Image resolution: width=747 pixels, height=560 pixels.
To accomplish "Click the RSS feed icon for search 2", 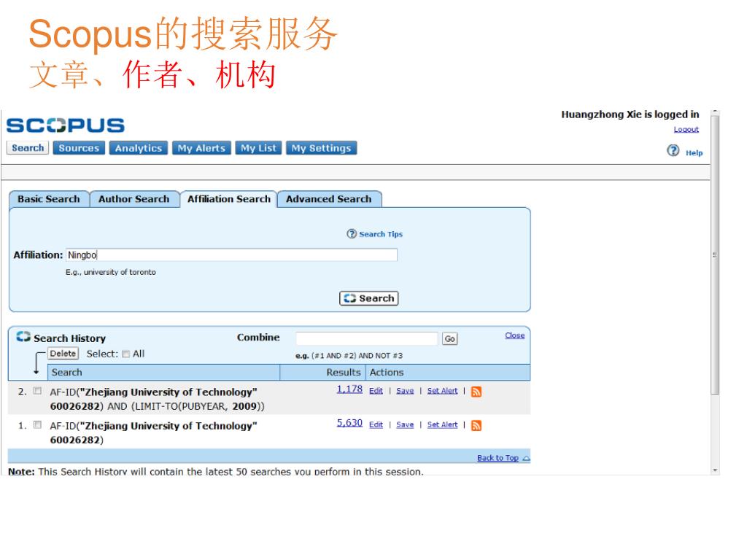I will click(476, 392).
